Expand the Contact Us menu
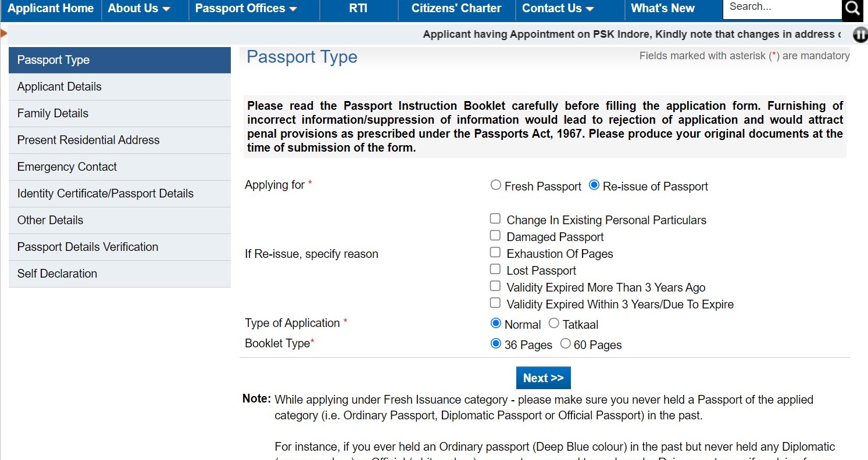Viewport: 868px width, 460px height. (558, 9)
